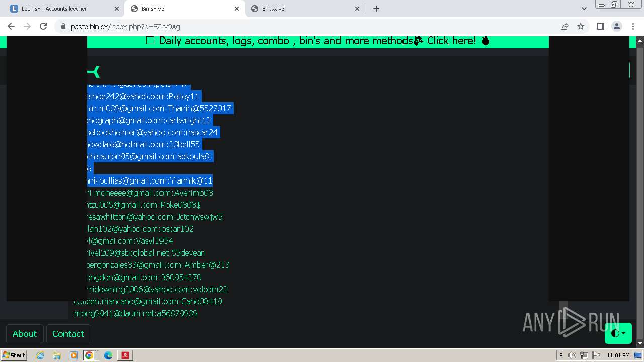The image size is (644, 362).
Task: Click the line ending cartwright12
Action: click(149, 120)
